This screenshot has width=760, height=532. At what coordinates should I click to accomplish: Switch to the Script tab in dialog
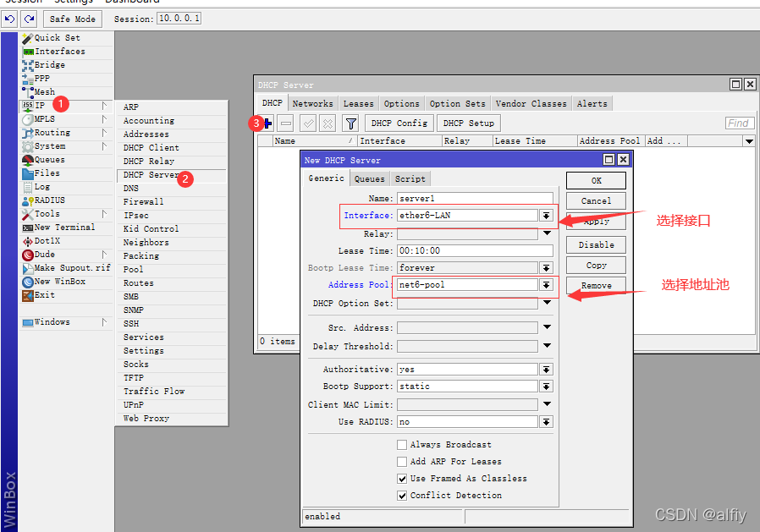pyautogui.click(x=410, y=178)
